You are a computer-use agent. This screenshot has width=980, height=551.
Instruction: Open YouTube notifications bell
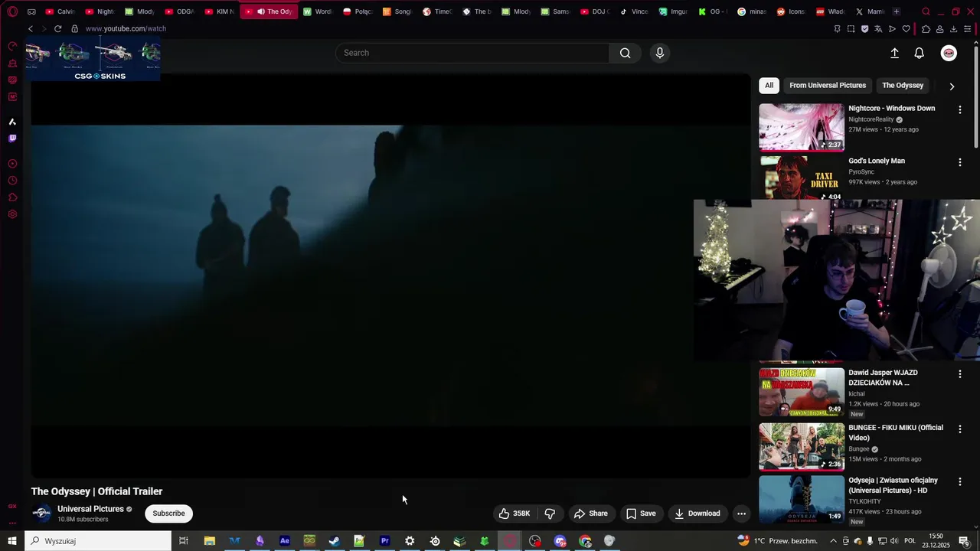click(920, 53)
